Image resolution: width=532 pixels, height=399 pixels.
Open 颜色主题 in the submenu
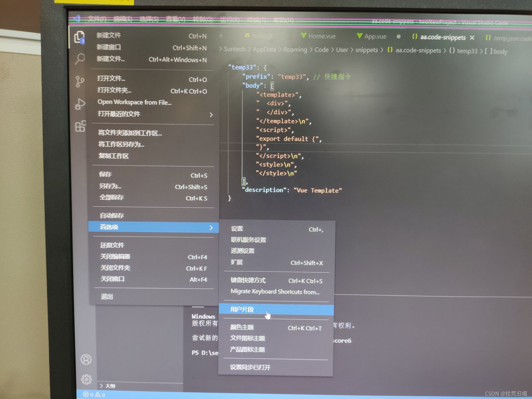pos(276,328)
